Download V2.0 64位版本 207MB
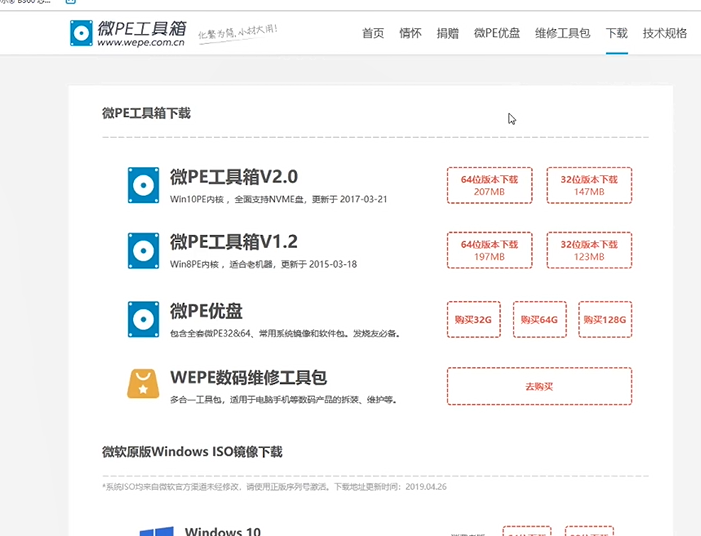 490,186
